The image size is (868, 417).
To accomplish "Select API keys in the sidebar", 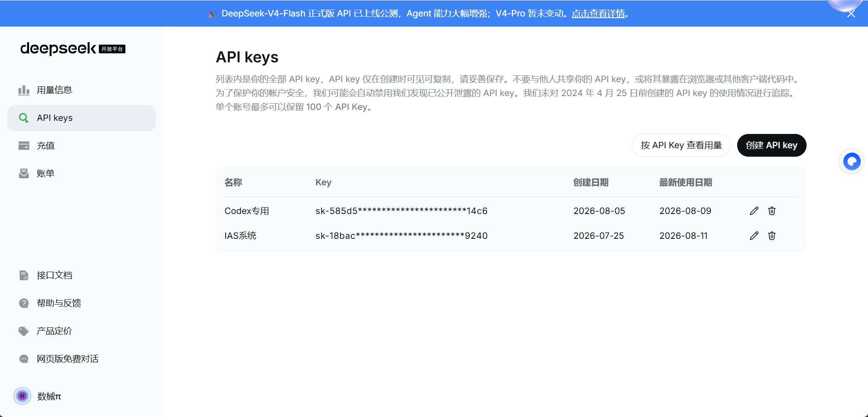I will pyautogui.click(x=82, y=118).
